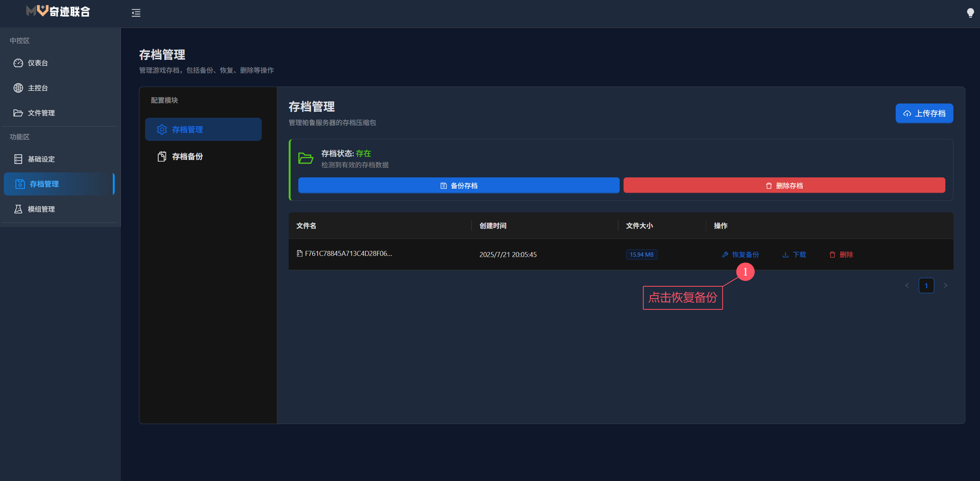Viewport: 980px width, 481px height.
Task: Click the 奇迹联合 logo
Action: tap(58, 12)
